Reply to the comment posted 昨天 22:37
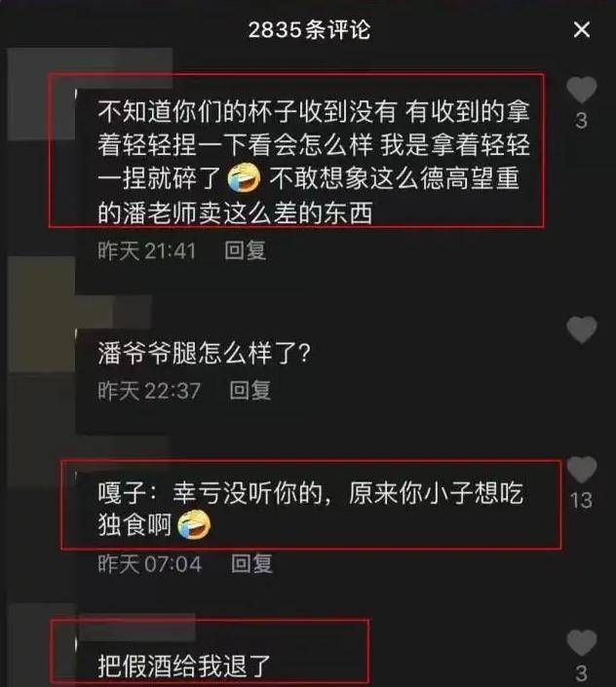616x687 pixels. [x=250, y=391]
